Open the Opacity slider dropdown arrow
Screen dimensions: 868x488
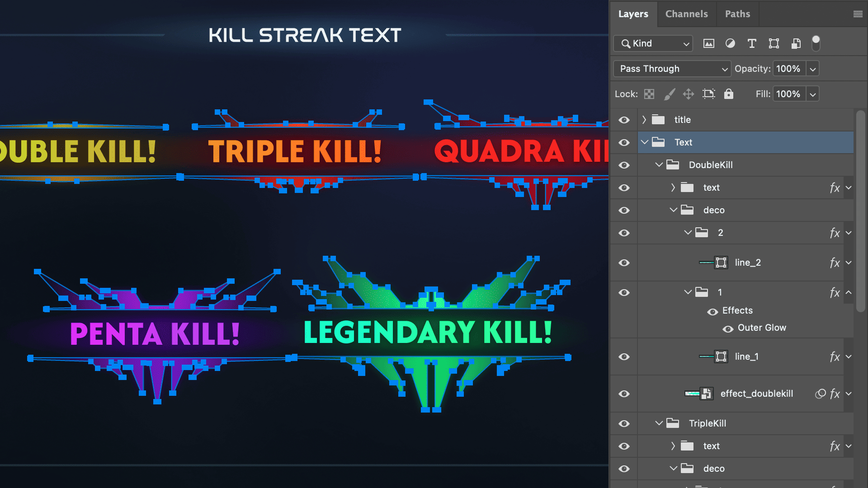[812, 69]
